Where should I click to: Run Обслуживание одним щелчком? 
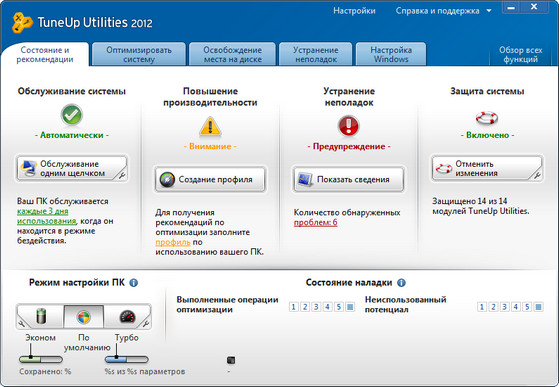tap(71, 168)
